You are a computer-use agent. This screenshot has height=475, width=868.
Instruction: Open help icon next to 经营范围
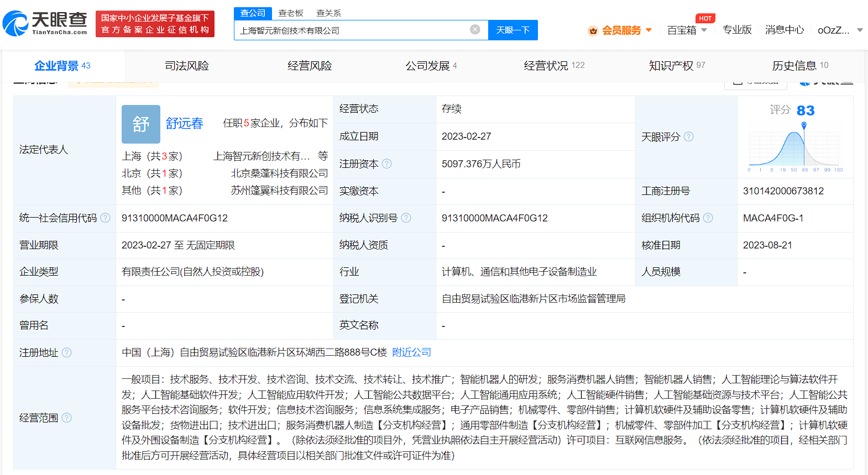coord(66,418)
